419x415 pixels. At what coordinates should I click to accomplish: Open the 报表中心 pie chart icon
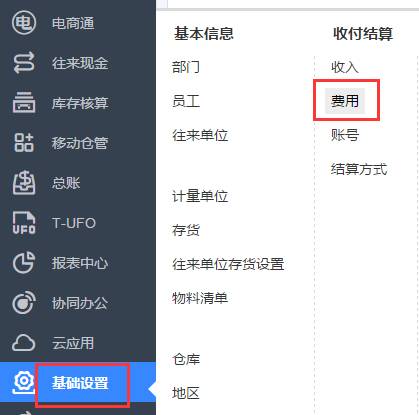24,263
